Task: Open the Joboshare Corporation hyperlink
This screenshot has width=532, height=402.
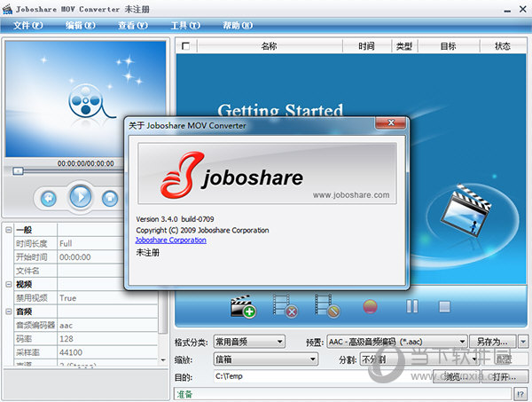Action: point(170,240)
